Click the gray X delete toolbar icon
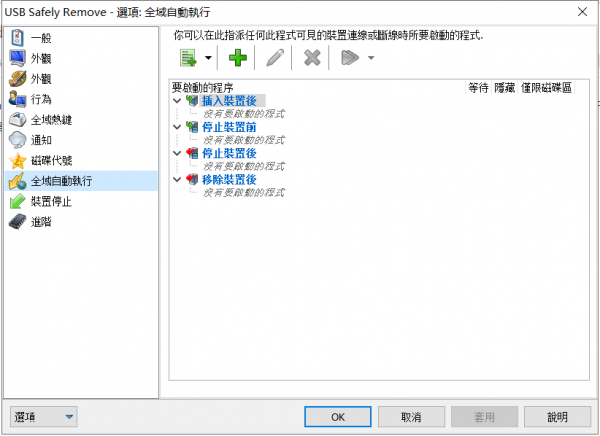The height and width of the screenshot is (436, 600). 312,58
